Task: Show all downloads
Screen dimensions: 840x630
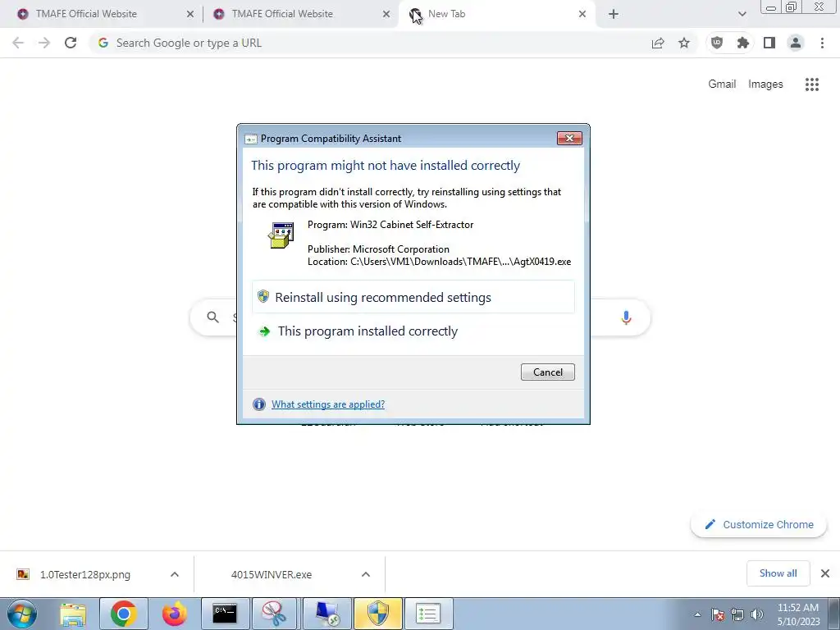Action: tap(778, 573)
